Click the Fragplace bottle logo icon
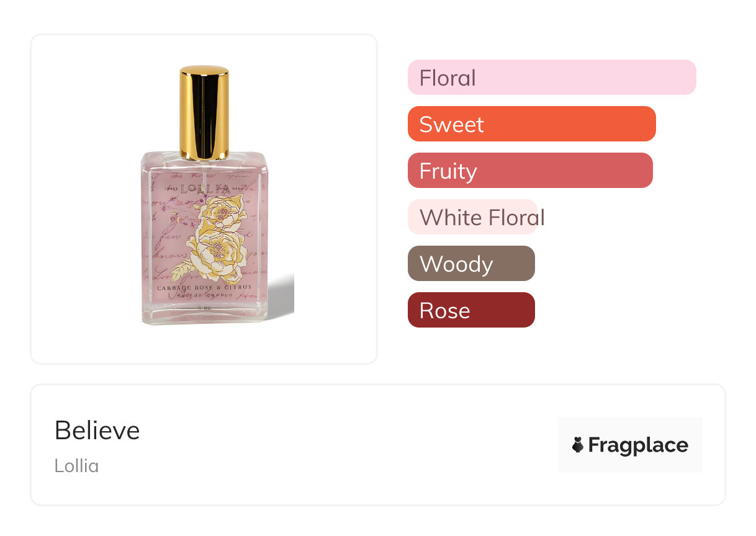 pos(578,445)
